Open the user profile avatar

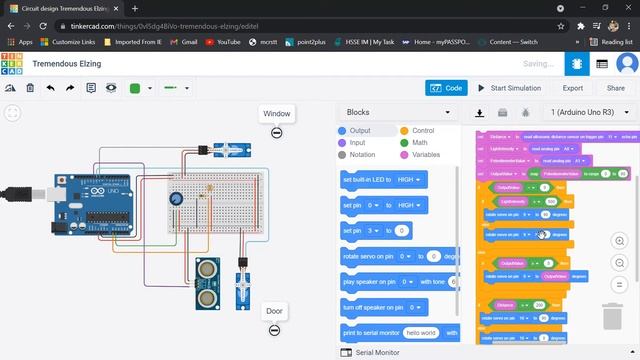point(627,64)
